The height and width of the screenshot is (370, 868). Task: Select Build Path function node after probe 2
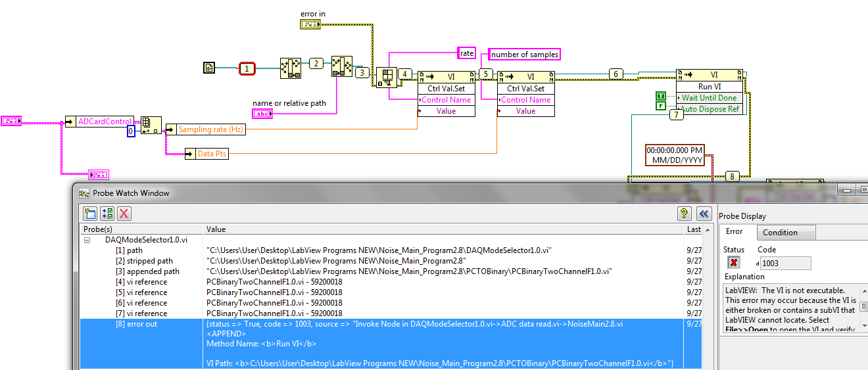click(x=342, y=66)
